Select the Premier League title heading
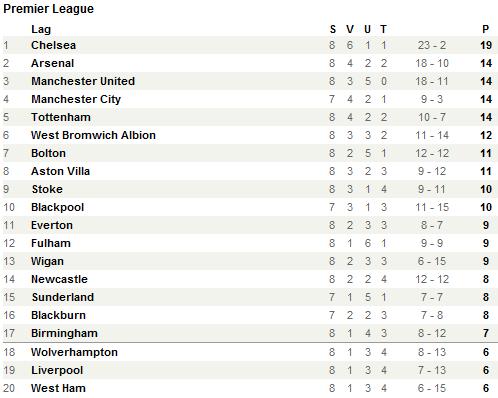Image resolution: width=498 pixels, height=398 pixels. pos(49,9)
